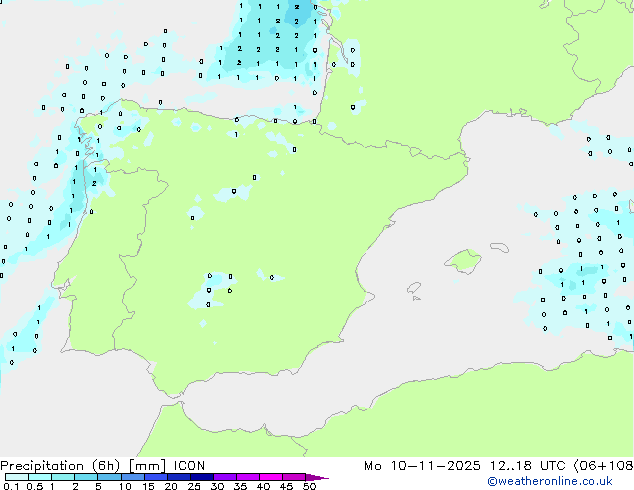Pick the 15–20 mm legend color swatch
Image resolution: width=634 pixels, height=490 pixels.
click(155, 477)
